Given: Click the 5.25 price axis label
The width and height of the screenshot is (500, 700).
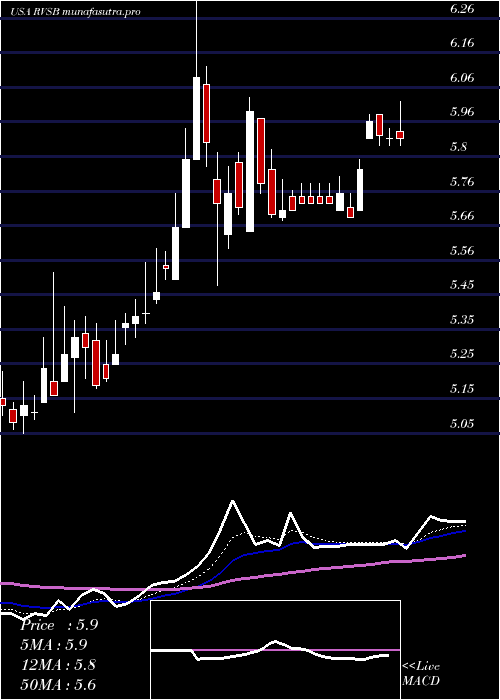Looking at the screenshot, I should coord(461,354).
